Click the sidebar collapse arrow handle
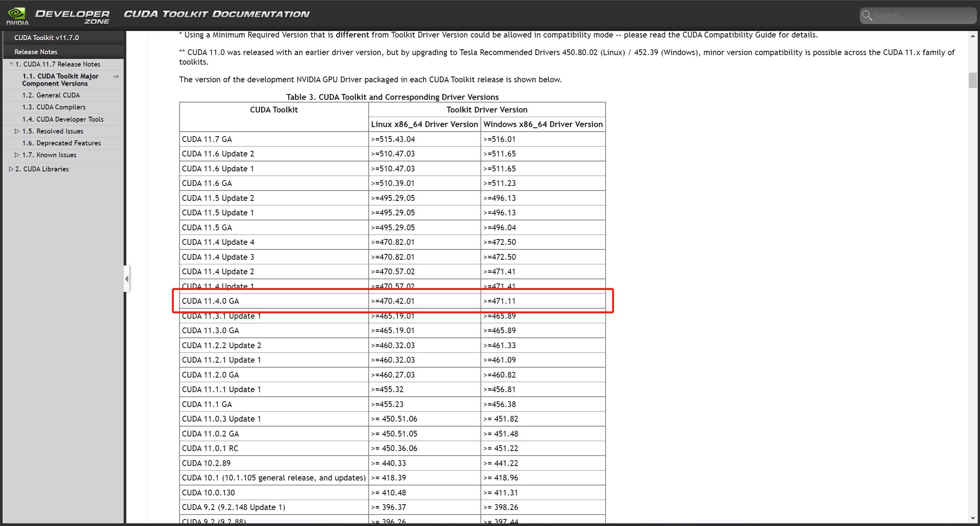The image size is (980, 526). 127,279
